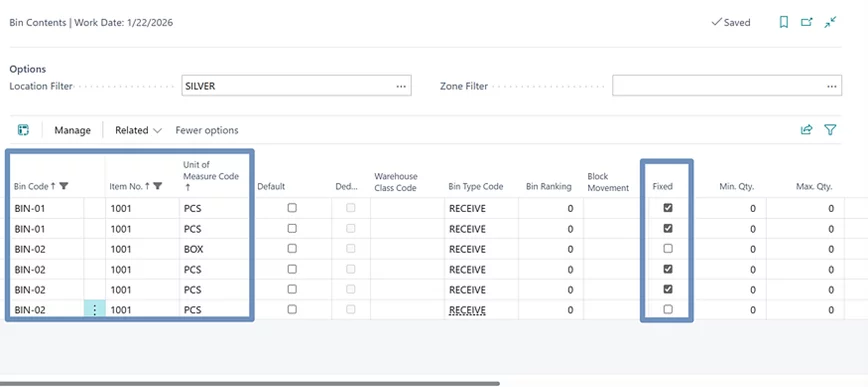Click the Default column header
This screenshot has height=387, width=868.
[x=271, y=187]
